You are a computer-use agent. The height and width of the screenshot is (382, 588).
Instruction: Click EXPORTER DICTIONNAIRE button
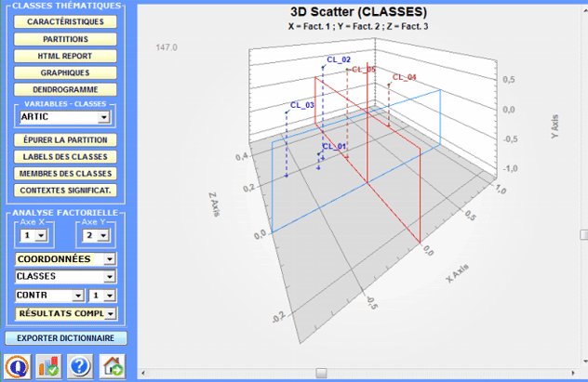pos(65,338)
